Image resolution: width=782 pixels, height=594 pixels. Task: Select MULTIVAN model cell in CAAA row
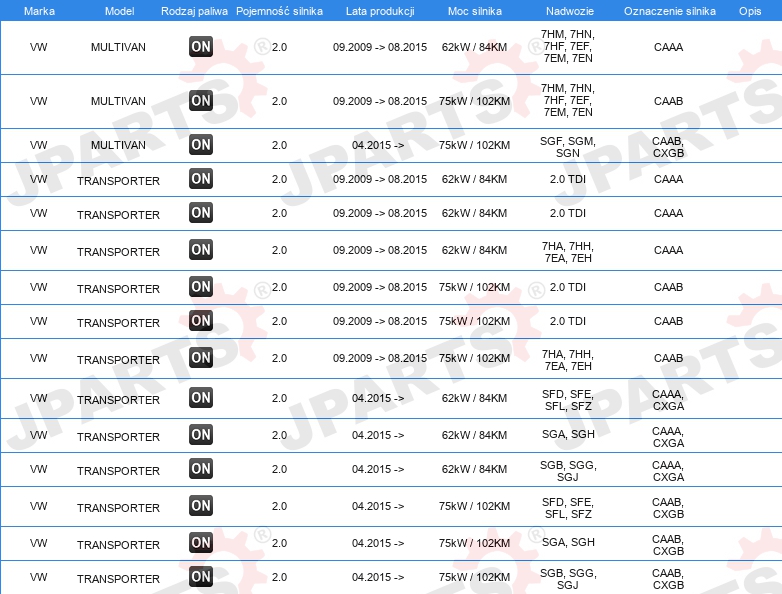[x=118, y=47]
